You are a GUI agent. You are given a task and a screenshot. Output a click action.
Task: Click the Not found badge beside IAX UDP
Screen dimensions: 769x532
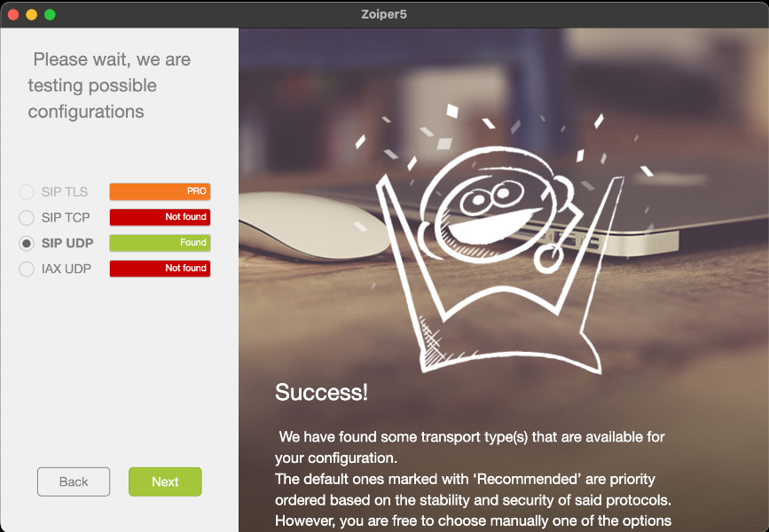[160, 268]
